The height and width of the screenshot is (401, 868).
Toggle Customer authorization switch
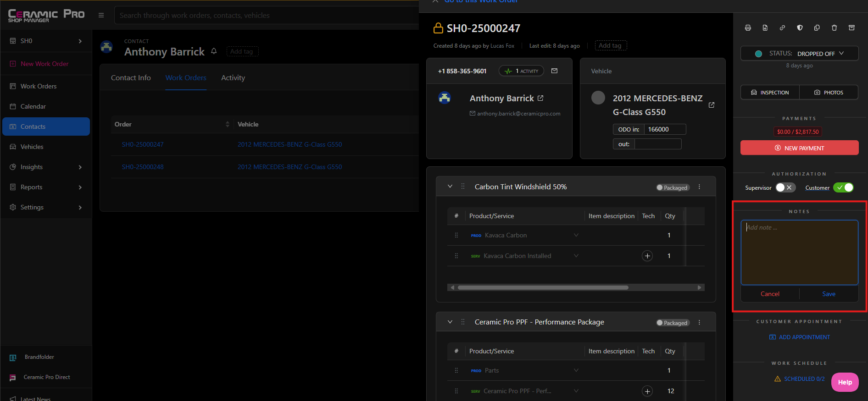[843, 187]
